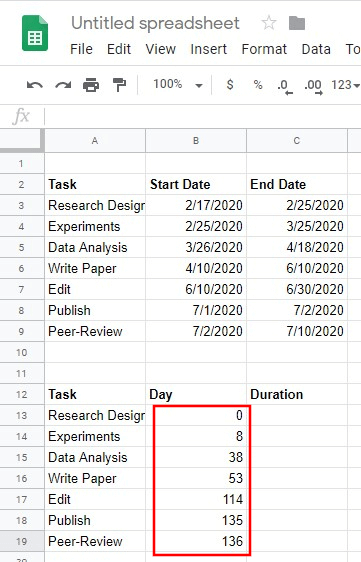Select the paint format roller icon

[x=119, y=85]
